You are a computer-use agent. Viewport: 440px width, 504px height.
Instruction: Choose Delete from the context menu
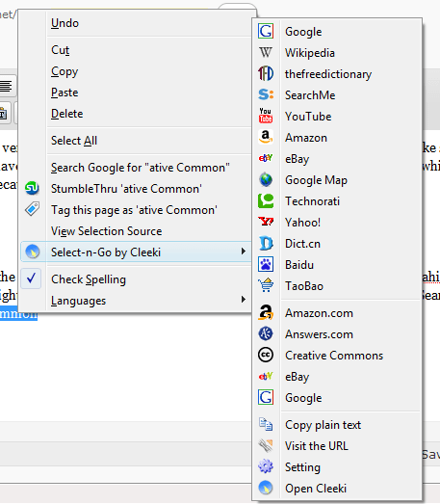pyautogui.click(x=66, y=114)
